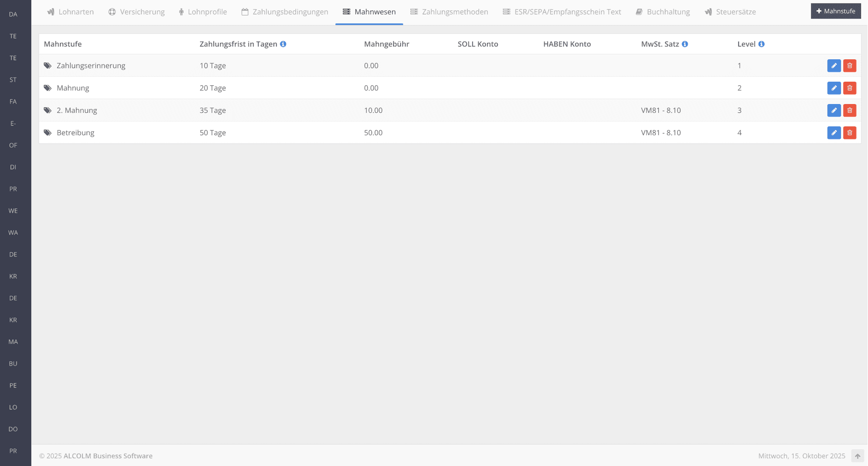
Task: Select the Mahnwesen tab
Action: click(x=369, y=12)
